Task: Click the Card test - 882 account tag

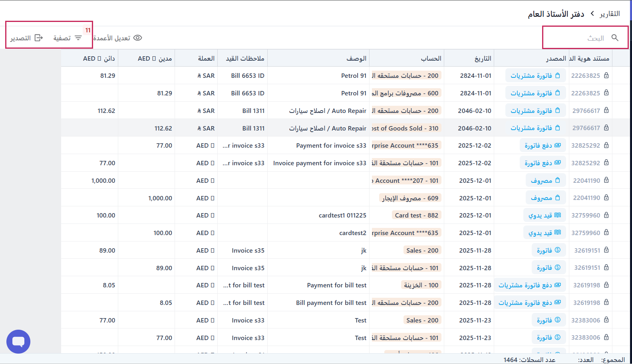Action: tap(416, 216)
